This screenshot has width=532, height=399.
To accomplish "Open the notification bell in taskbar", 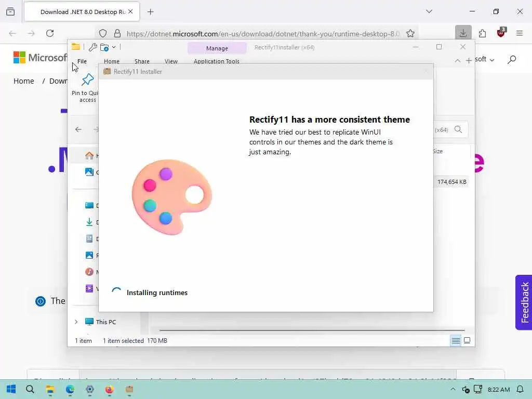I will [520, 389].
